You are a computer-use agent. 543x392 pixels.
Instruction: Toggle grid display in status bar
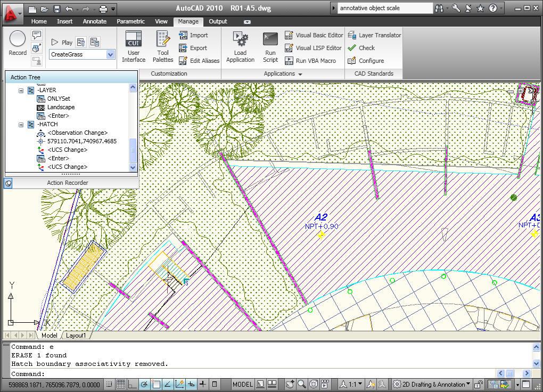click(x=120, y=384)
